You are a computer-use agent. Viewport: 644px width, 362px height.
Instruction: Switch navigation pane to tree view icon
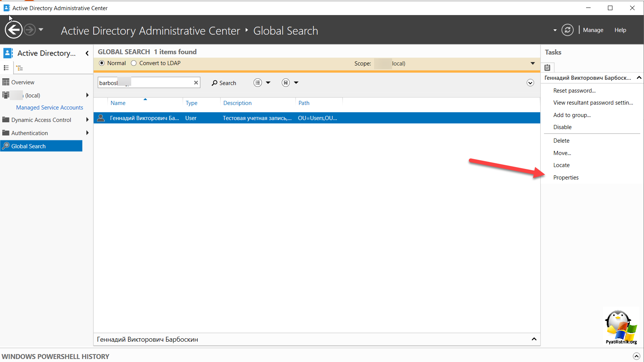coord(20,68)
